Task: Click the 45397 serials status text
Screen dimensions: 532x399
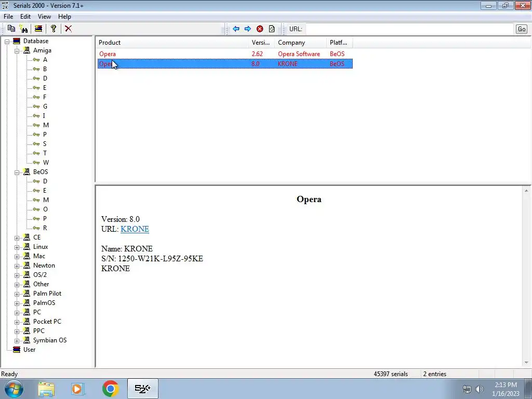Action: click(391, 374)
